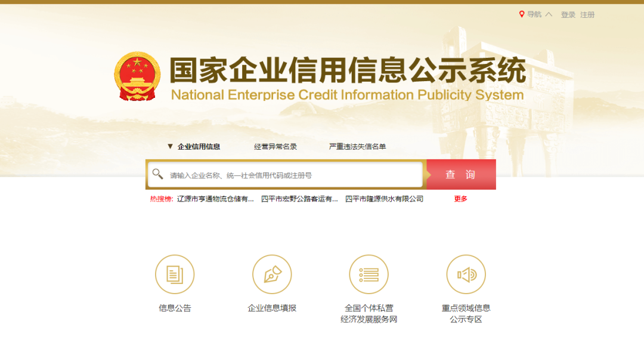Click the 企业信息填报 text label
Viewport: 644px width, 358px height.
click(x=272, y=308)
